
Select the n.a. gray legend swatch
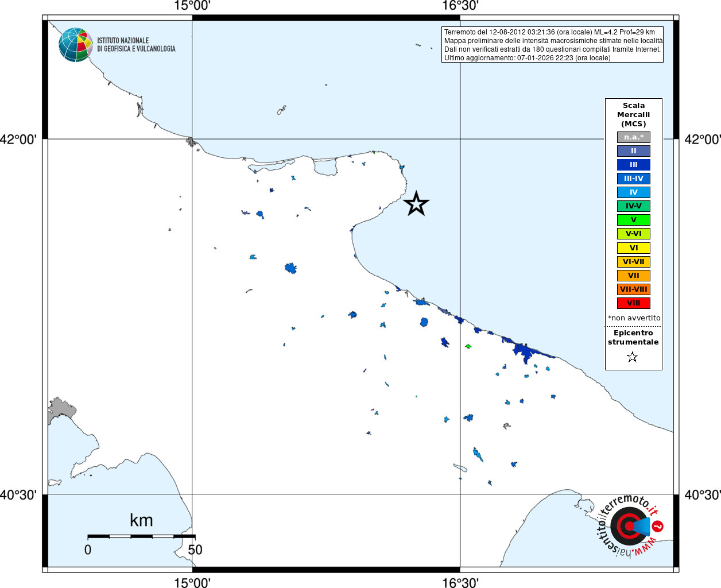(x=634, y=137)
